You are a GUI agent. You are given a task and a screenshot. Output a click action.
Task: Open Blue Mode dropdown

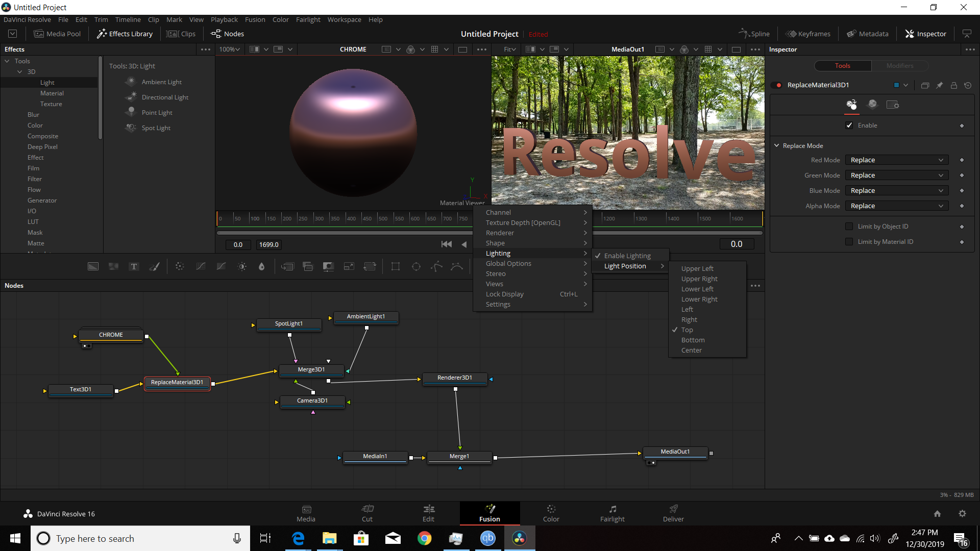(x=897, y=191)
